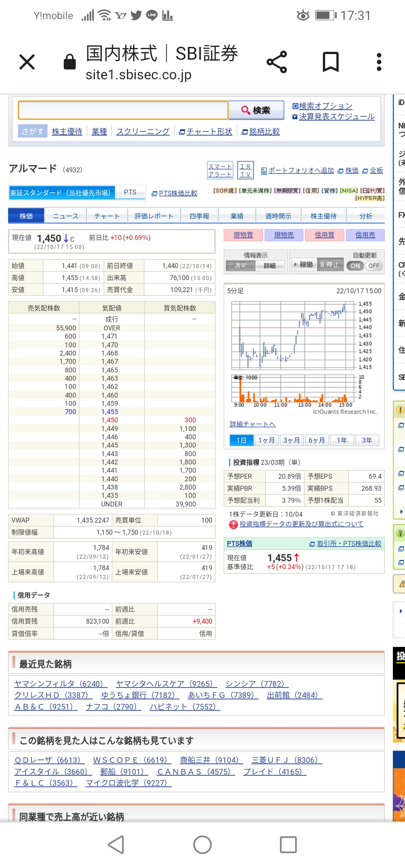Click the 検索 search button
Screen dimensions: 405x868
point(256,110)
